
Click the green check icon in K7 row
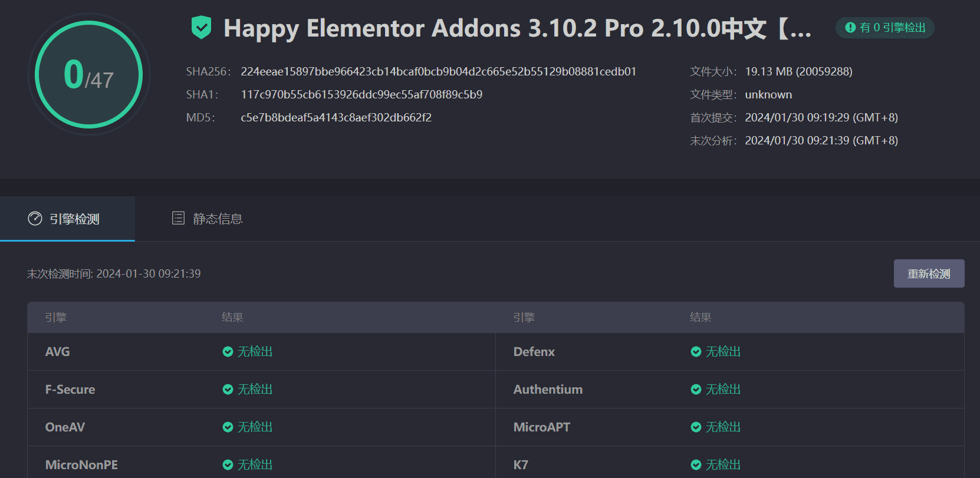(x=696, y=465)
